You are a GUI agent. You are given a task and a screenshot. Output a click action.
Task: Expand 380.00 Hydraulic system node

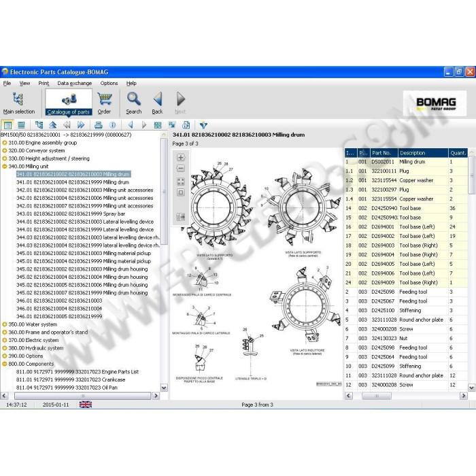[x=4, y=348]
